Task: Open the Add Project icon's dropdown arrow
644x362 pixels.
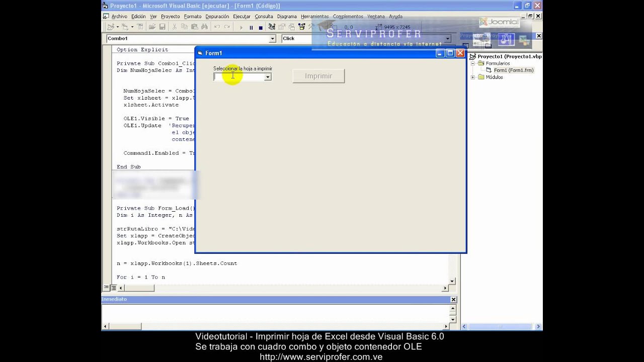Action: [x=118, y=27]
